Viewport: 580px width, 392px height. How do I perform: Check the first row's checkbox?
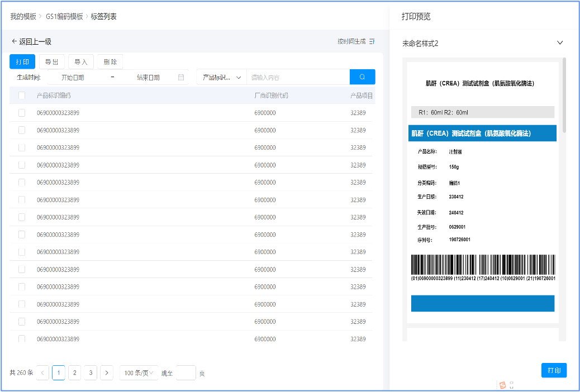pyautogui.click(x=22, y=113)
